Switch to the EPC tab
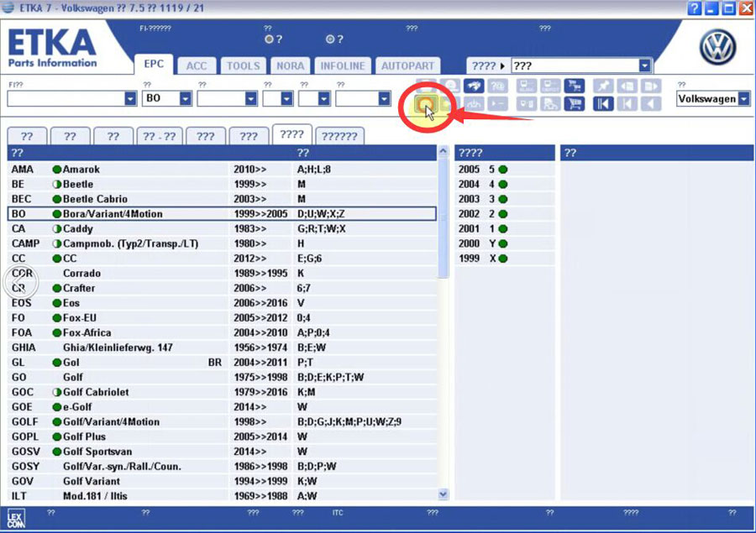 click(154, 64)
